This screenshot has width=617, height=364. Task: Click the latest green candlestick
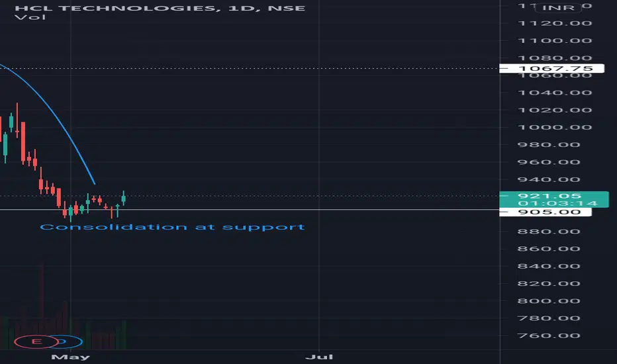tap(124, 199)
